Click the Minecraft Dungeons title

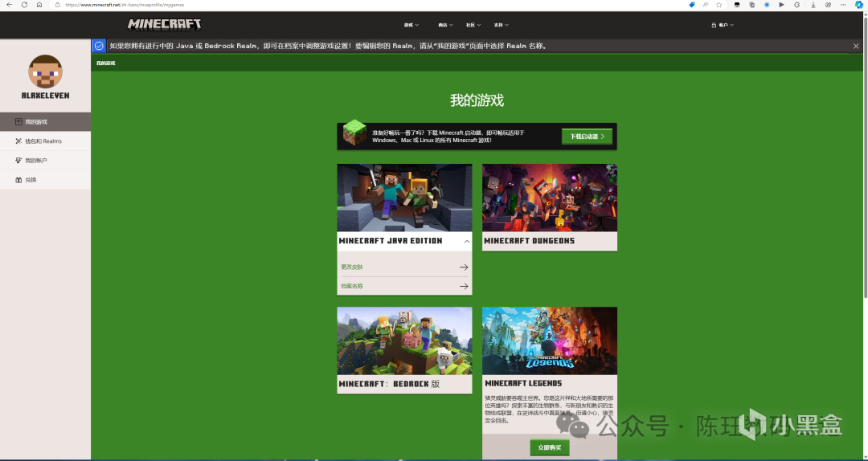[x=529, y=241]
